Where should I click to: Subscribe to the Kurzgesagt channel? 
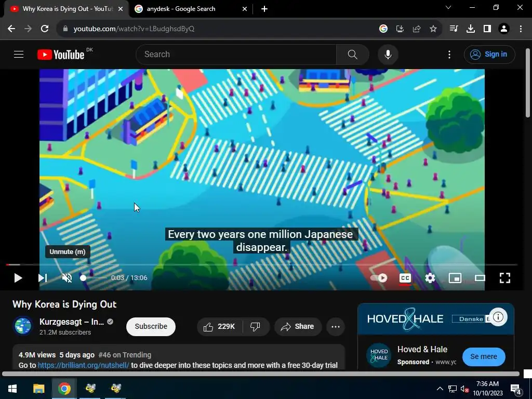pyautogui.click(x=151, y=326)
